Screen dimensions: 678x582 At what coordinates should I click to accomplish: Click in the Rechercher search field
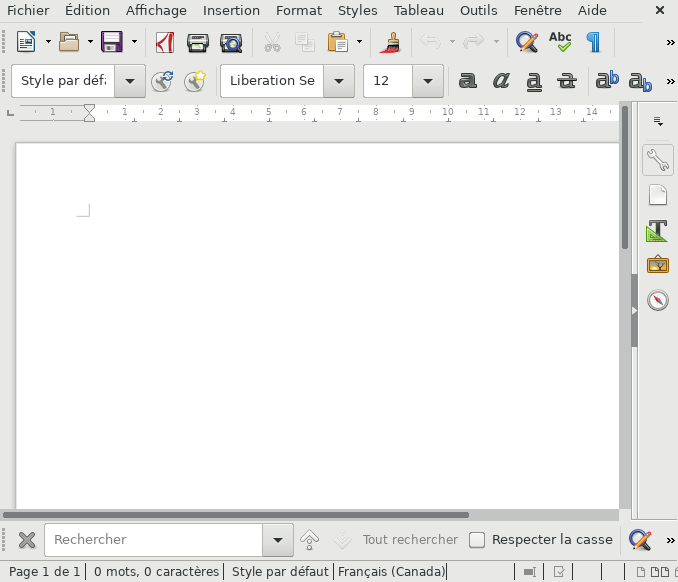click(x=153, y=540)
